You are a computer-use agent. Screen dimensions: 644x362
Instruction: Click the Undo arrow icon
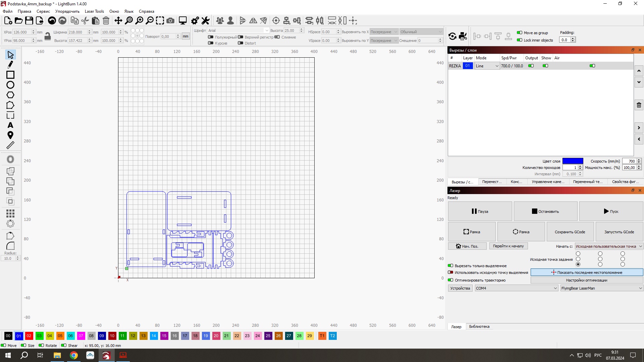(52, 21)
